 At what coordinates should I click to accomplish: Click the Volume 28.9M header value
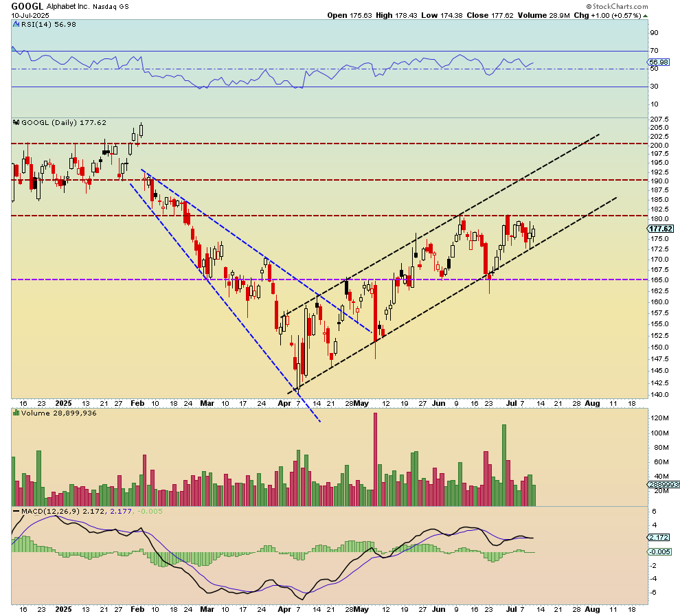543,15
